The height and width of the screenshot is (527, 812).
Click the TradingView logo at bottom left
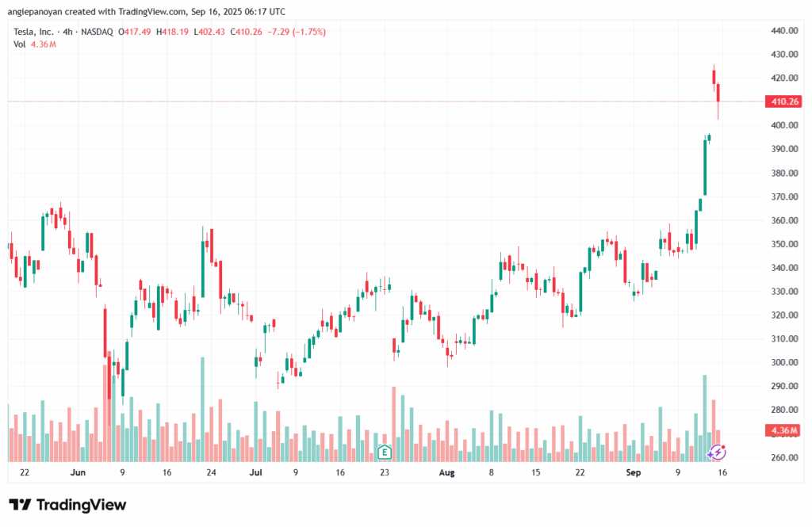click(x=67, y=505)
